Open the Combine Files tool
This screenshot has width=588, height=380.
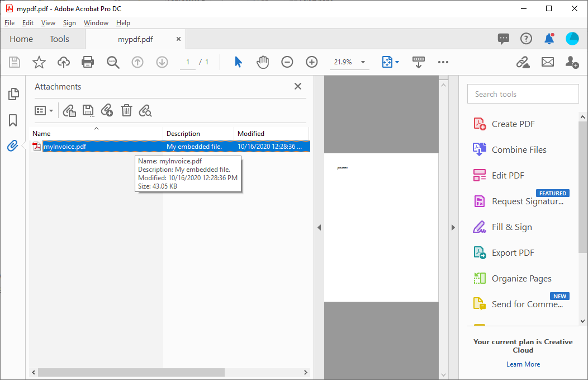point(510,149)
